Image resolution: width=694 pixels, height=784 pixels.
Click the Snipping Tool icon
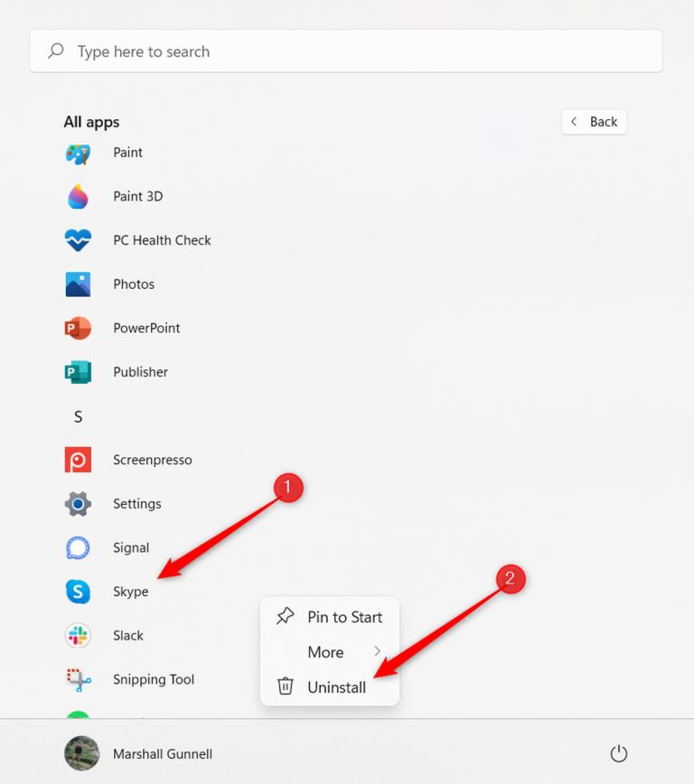pyautogui.click(x=79, y=680)
